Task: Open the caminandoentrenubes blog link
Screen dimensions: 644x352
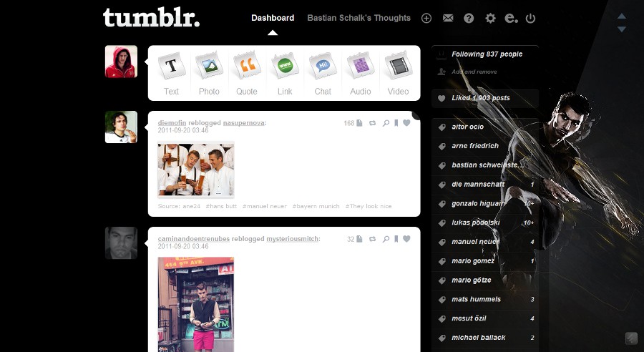Action: tap(193, 239)
